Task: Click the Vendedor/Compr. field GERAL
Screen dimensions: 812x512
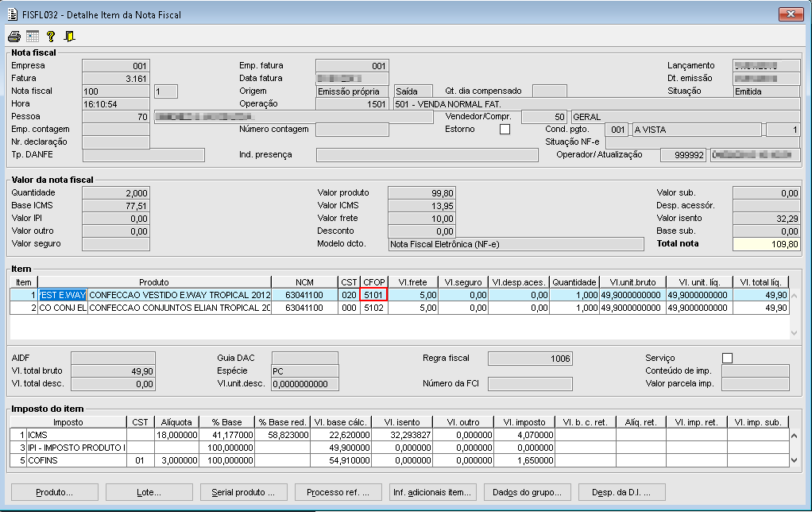Action: pos(686,117)
